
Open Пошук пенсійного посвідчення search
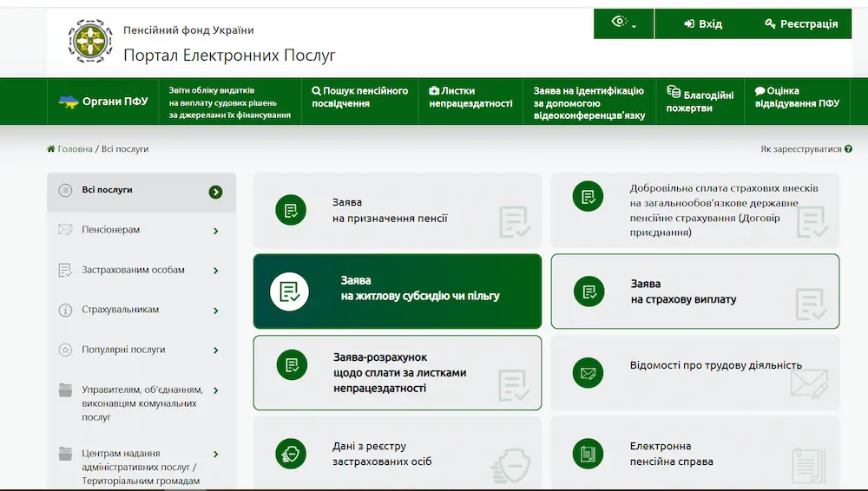click(359, 97)
